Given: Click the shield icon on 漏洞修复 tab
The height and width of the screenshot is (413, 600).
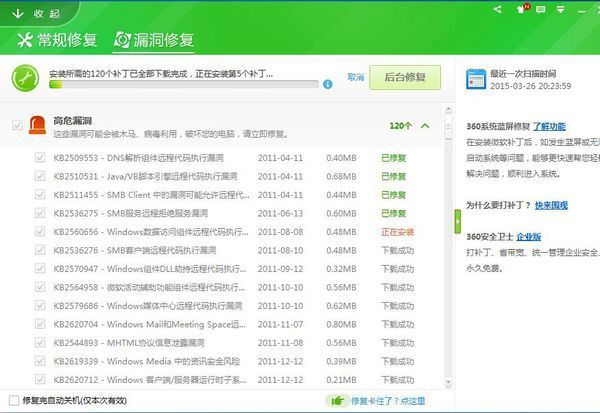Looking at the screenshot, I should 123,40.
